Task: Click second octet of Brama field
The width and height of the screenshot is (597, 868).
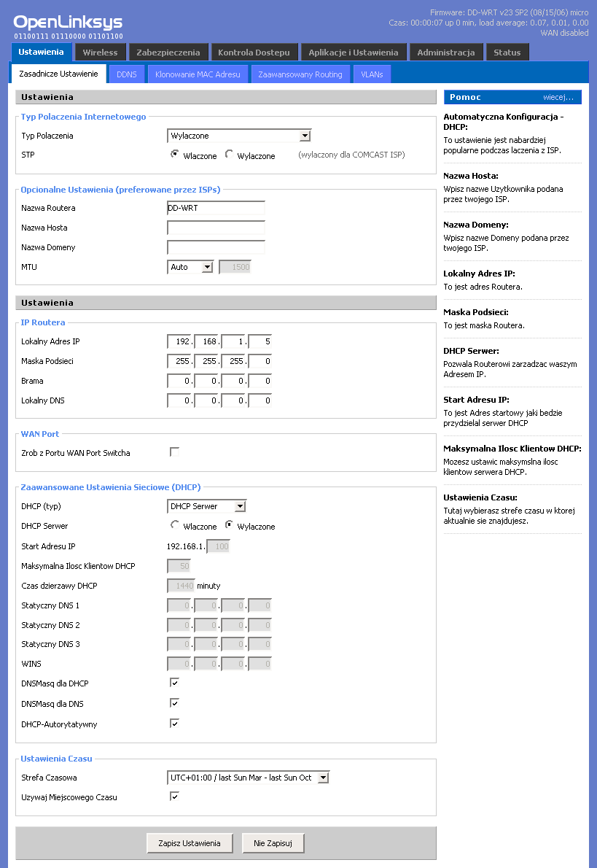Action: [206, 381]
